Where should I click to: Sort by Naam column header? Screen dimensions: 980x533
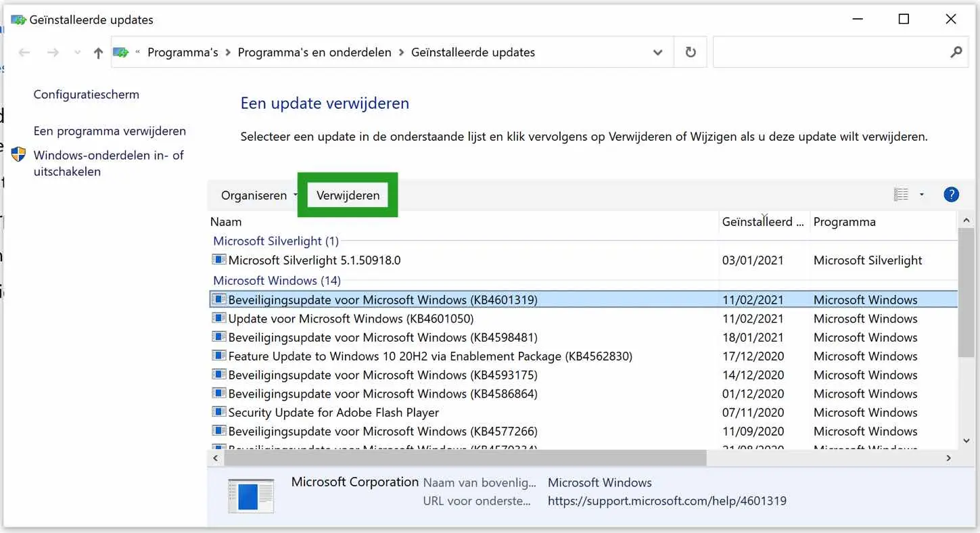(226, 222)
